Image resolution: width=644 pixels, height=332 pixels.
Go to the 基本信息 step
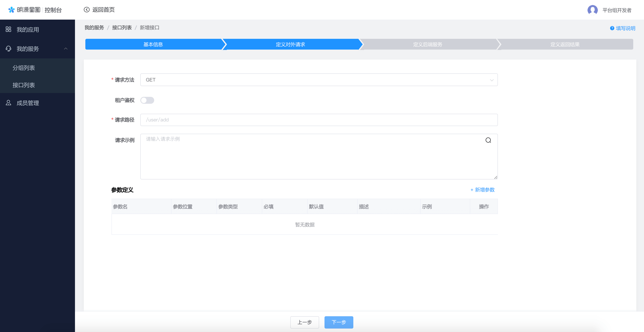point(153,44)
